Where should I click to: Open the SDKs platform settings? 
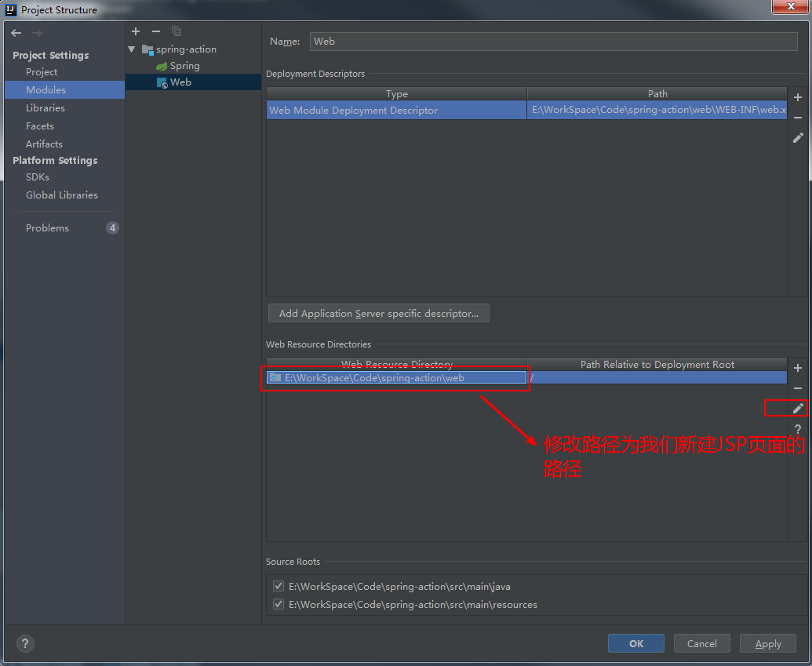pyautogui.click(x=38, y=177)
